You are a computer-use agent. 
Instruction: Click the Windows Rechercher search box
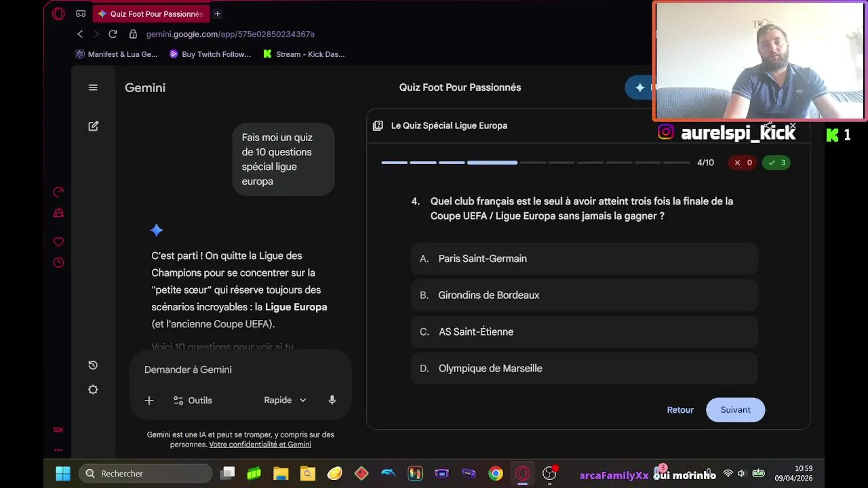point(145,474)
